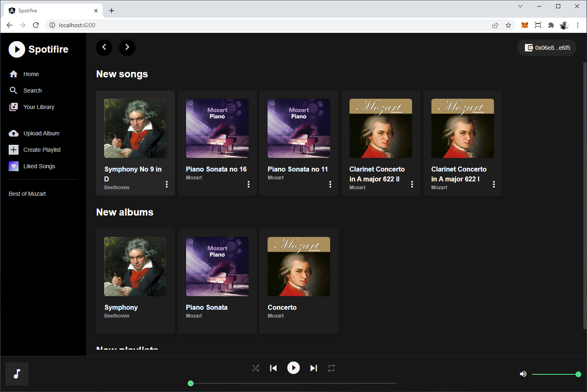Open the tab search chevron in title bar
This screenshot has height=392, width=587.
(520, 6)
